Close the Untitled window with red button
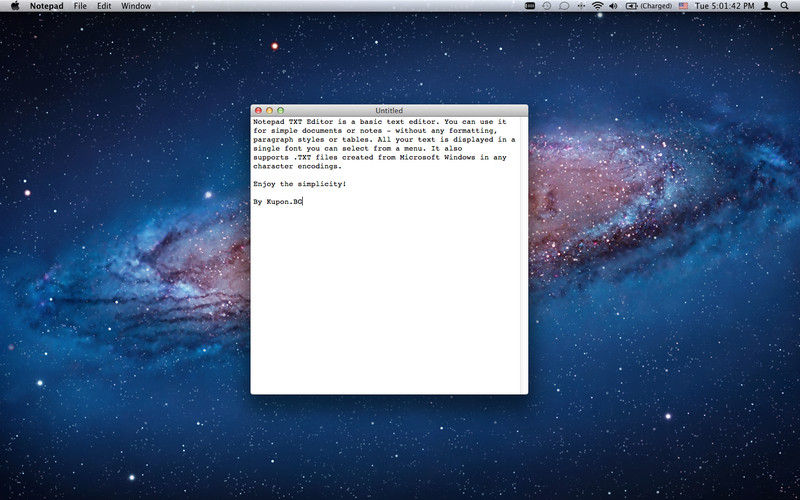Screen dimensions: 800x500 (258, 111)
